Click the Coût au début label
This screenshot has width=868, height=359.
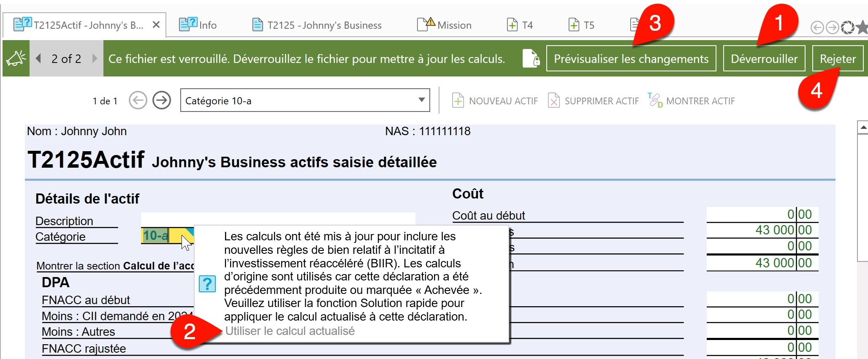pos(488,215)
